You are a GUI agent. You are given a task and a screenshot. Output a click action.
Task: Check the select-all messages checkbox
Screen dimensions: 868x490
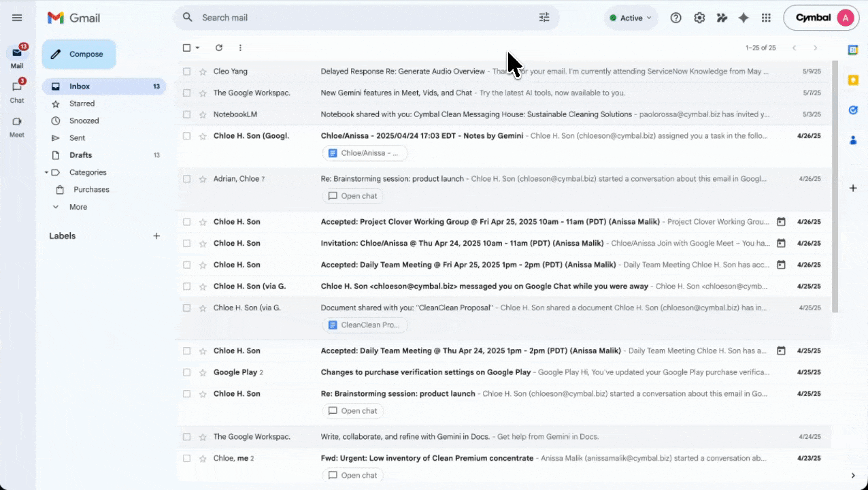click(x=186, y=48)
